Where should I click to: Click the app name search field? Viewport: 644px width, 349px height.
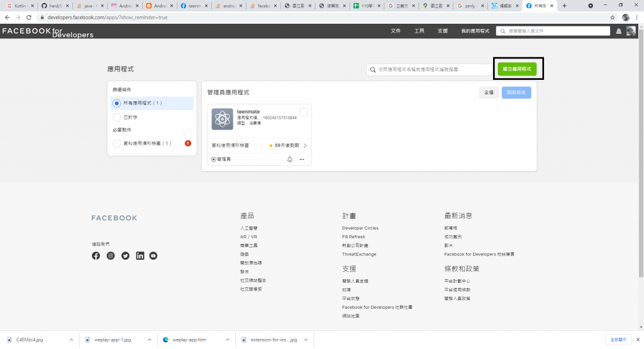click(429, 70)
